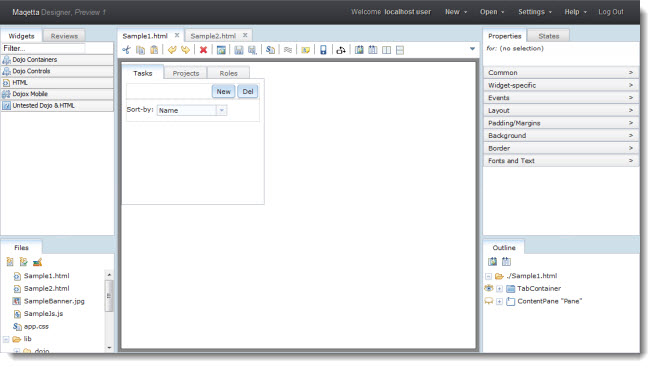655x368 pixels.
Task: Click the Log Out link
Action: pos(611,12)
